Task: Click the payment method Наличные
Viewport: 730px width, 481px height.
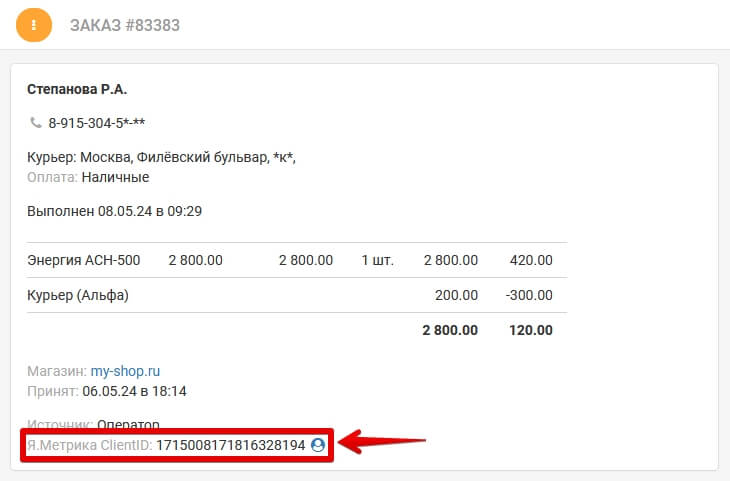Action: click(115, 177)
